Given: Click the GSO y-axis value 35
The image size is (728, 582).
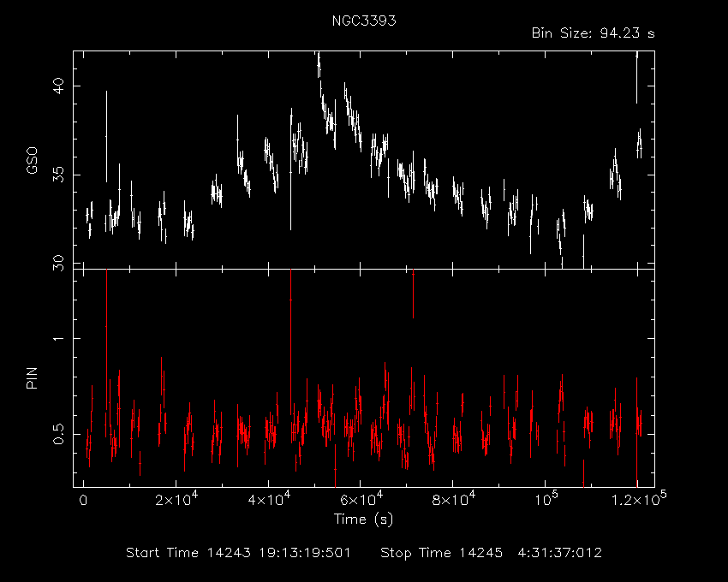Looking at the screenshot, I should [58, 175].
